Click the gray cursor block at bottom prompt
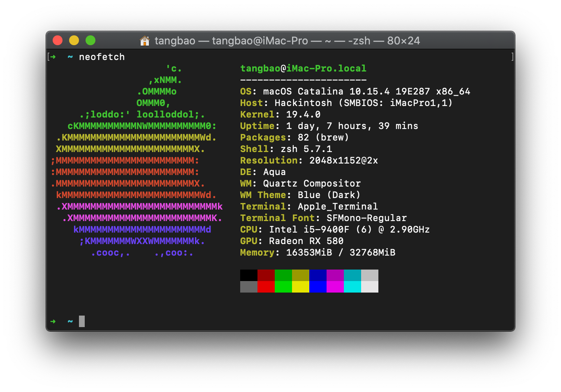The width and height of the screenshot is (561, 392). click(82, 321)
